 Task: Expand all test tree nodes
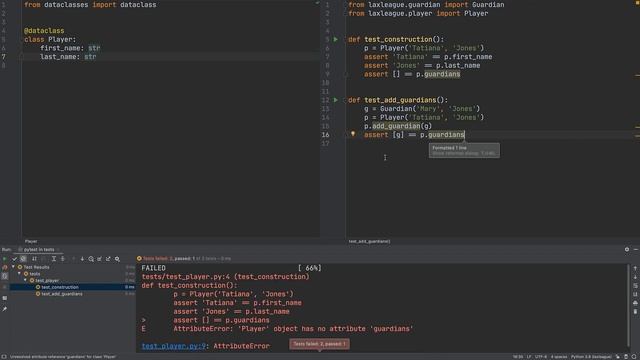pos(53,259)
